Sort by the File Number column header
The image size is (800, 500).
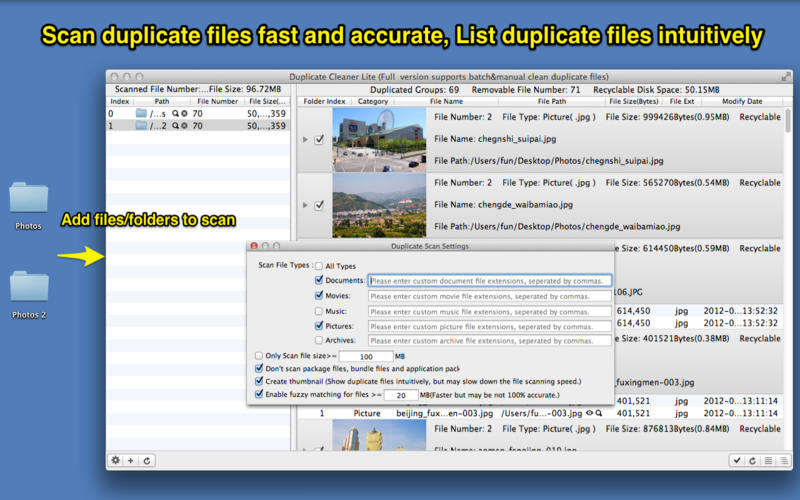(217, 102)
